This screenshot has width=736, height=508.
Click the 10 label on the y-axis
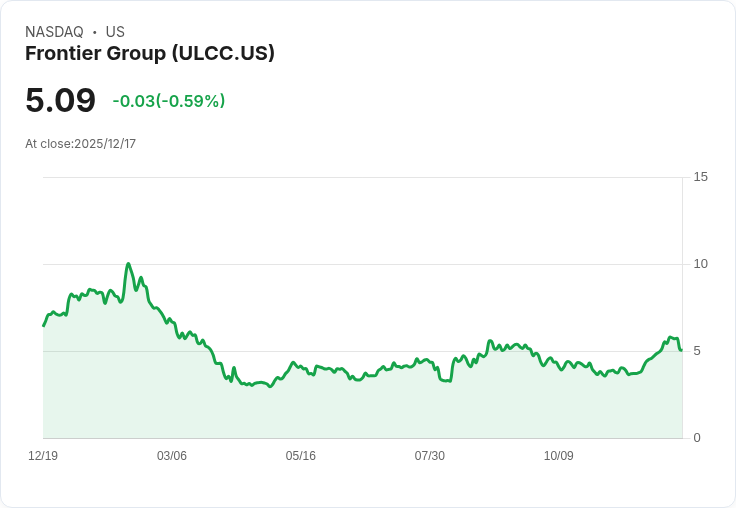(700, 264)
